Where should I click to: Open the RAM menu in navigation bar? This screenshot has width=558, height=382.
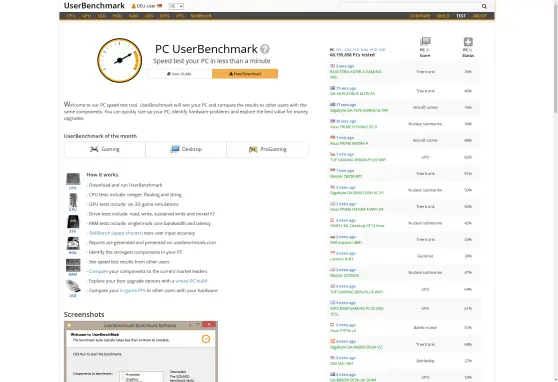[133, 16]
